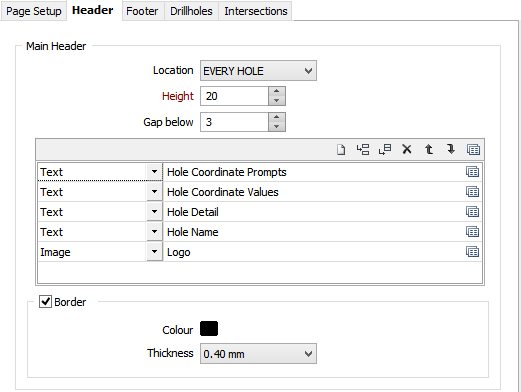Click the Height input field showing 20
The width and height of the screenshot is (521, 392).
[x=234, y=96]
